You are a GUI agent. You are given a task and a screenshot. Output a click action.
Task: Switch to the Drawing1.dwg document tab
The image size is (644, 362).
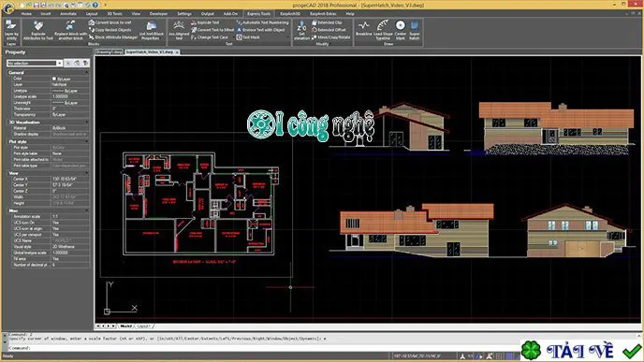coord(109,52)
